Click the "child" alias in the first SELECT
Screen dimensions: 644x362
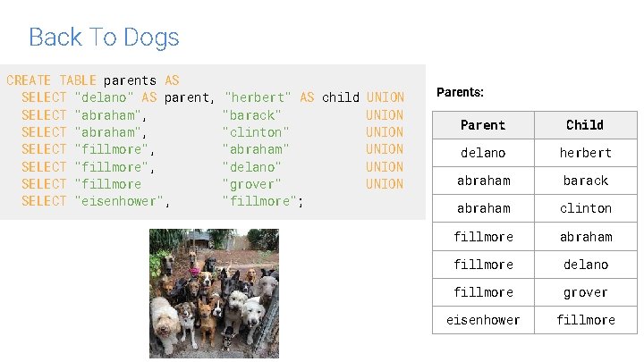coord(341,97)
